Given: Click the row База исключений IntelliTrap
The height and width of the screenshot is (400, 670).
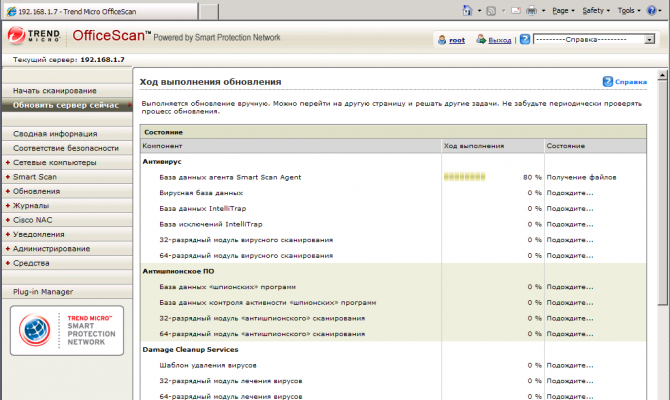Looking at the screenshot, I should point(393,224).
